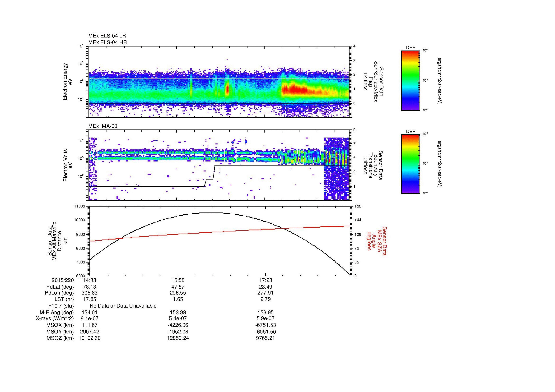This screenshot has width=555, height=392.
Task: Click the 'LST (hr)' row label
Action: tap(64, 299)
